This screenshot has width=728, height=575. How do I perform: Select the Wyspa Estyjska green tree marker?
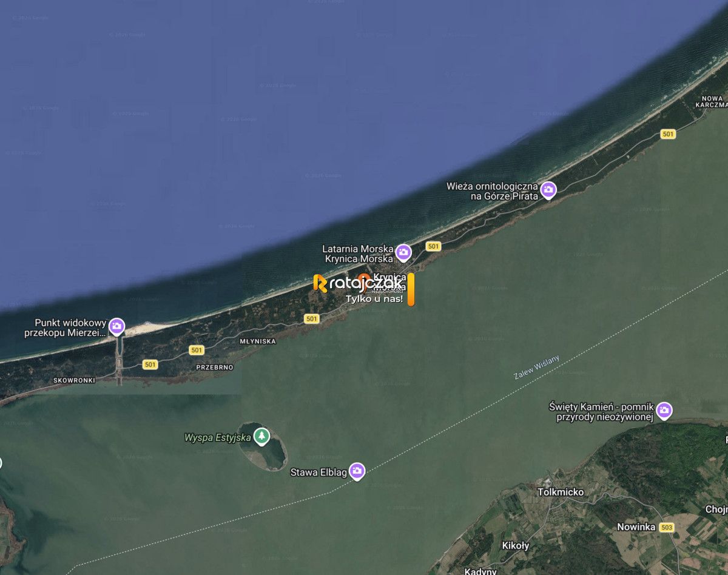coord(261,435)
